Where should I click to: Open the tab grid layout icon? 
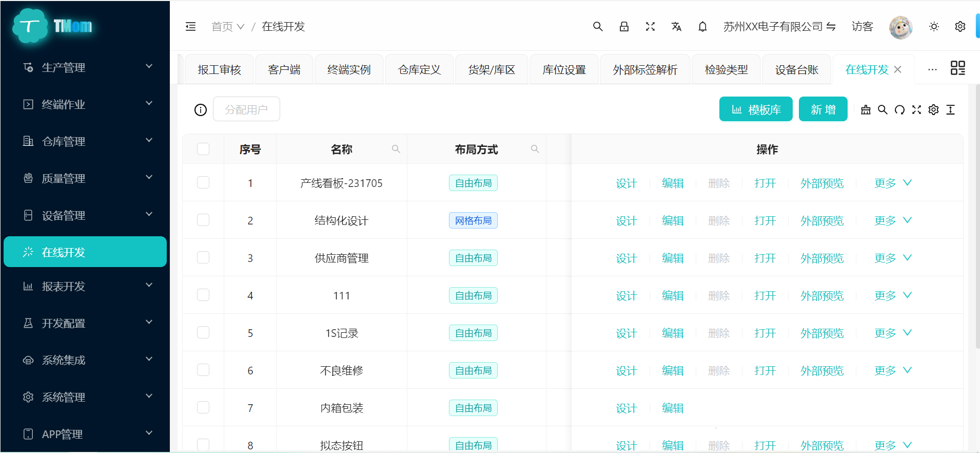[957, 68]
